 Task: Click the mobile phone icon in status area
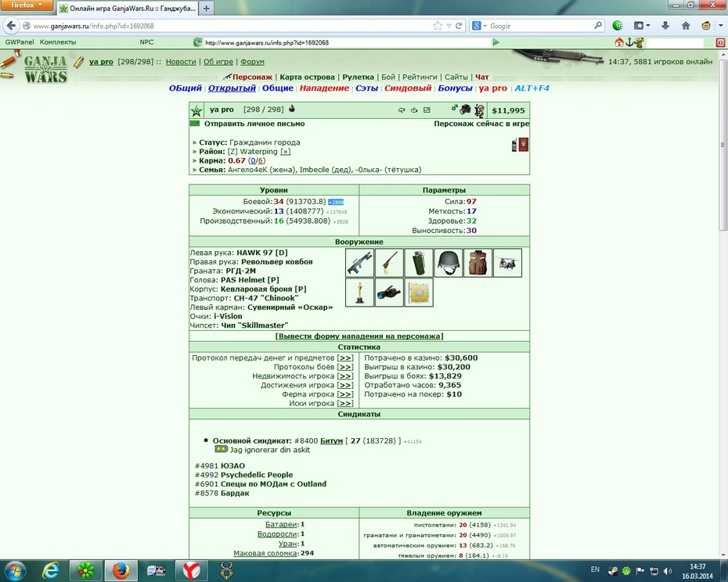(514, 145)
